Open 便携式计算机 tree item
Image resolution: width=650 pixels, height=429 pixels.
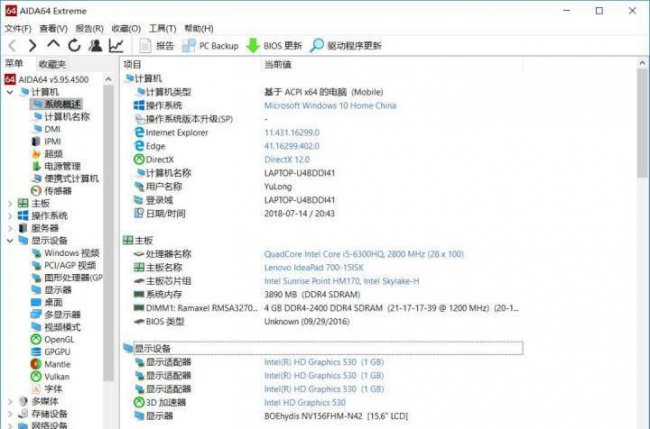pos(65,179)
